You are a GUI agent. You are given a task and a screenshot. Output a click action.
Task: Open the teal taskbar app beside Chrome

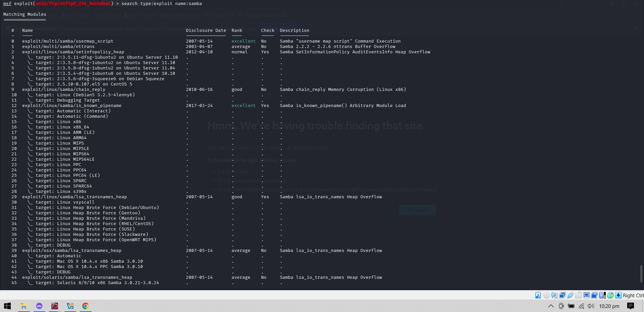(70, 306)
